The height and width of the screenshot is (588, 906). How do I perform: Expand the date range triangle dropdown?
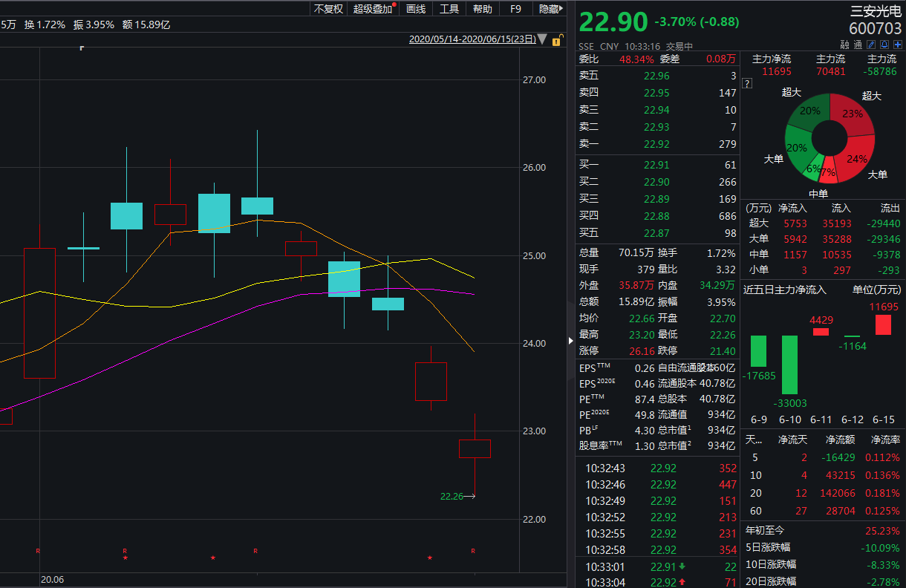[x=542, y=39]
